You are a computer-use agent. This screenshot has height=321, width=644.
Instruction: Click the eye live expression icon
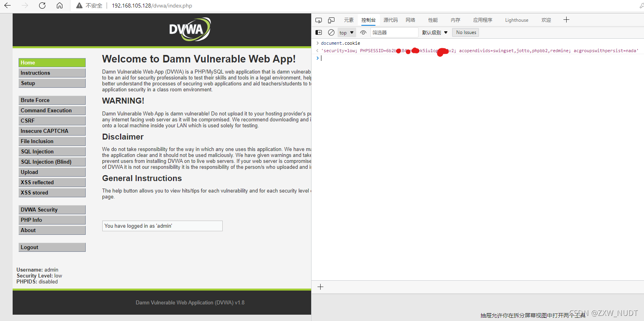click(363, 32)
